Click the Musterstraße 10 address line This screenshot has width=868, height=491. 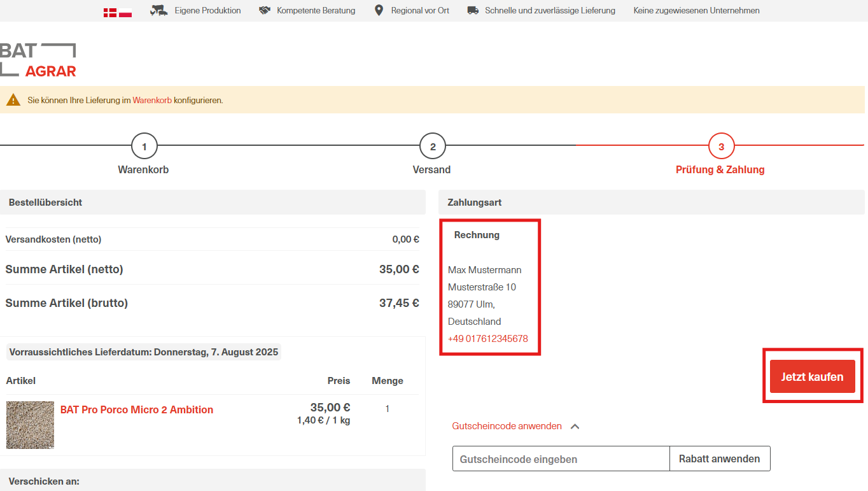click(482, 287)
